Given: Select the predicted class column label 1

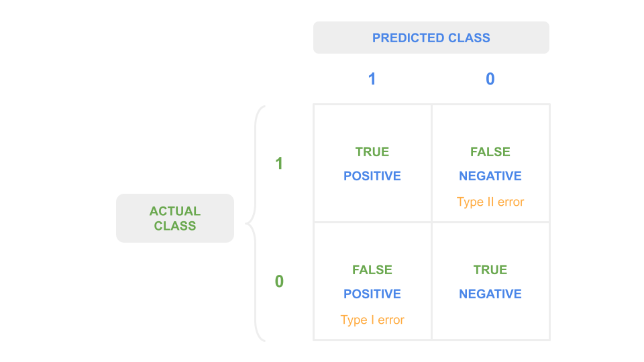Looking at the screenshot, I should coord(372,79).
